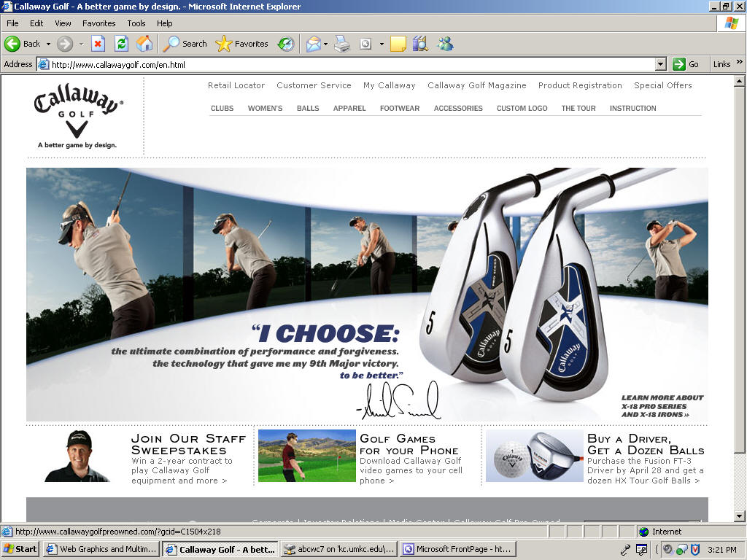Refresh the page with green arrows icon
The height and width of the screenshot is (560, 747).
click(122, 44)
